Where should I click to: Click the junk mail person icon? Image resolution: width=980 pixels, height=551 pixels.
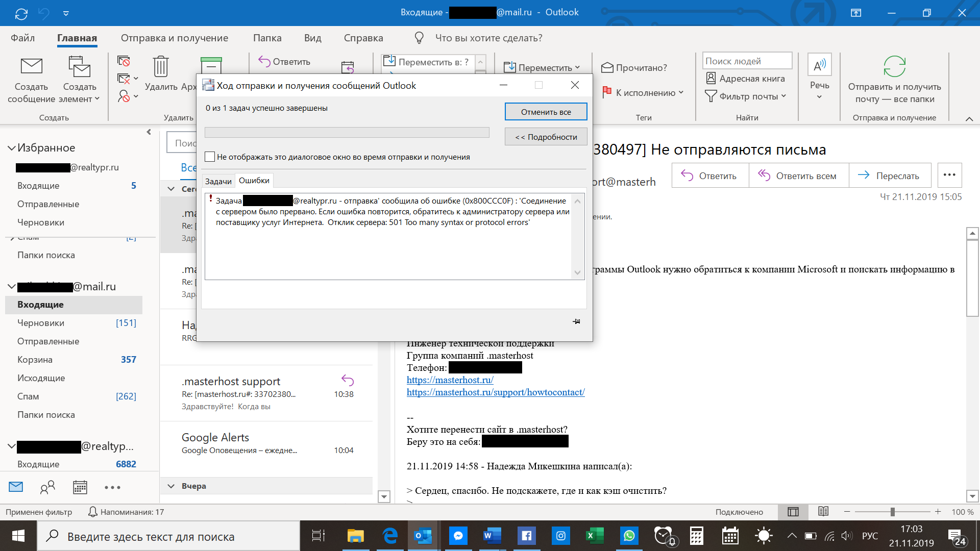(124, 96)
